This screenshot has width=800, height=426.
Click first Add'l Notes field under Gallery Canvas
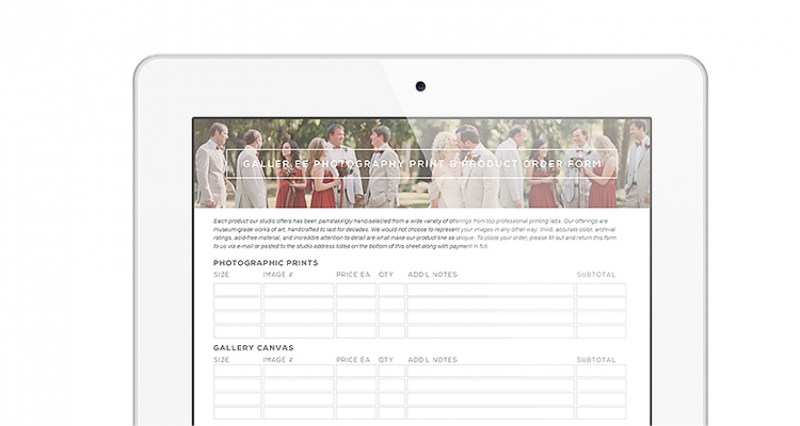pos(490,371)
